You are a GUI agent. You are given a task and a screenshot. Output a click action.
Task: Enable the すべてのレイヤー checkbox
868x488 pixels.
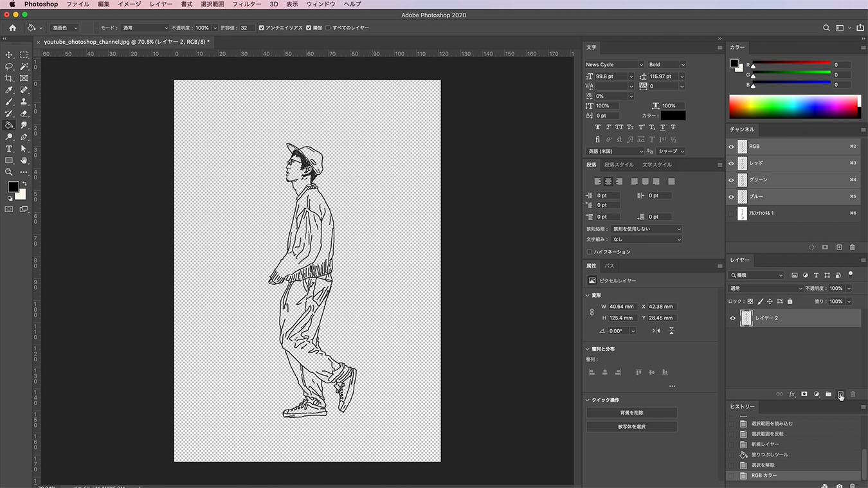(x=328, y=28)
